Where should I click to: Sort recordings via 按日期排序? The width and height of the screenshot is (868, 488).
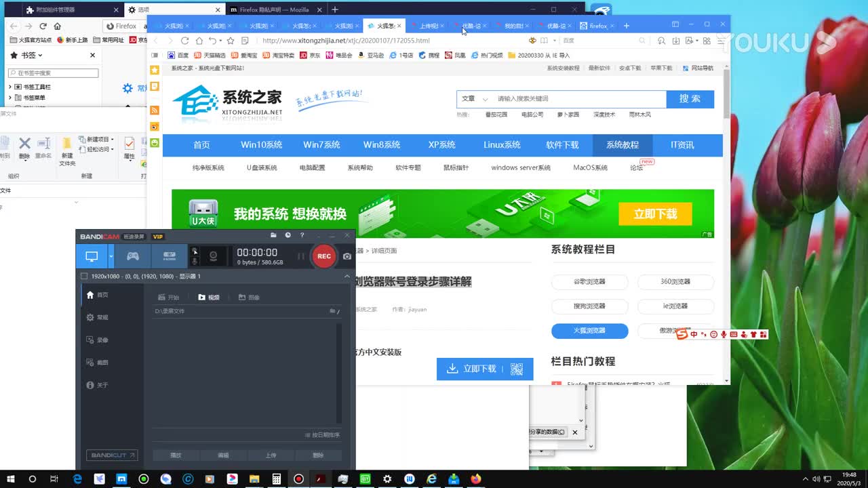click(322, 435)
